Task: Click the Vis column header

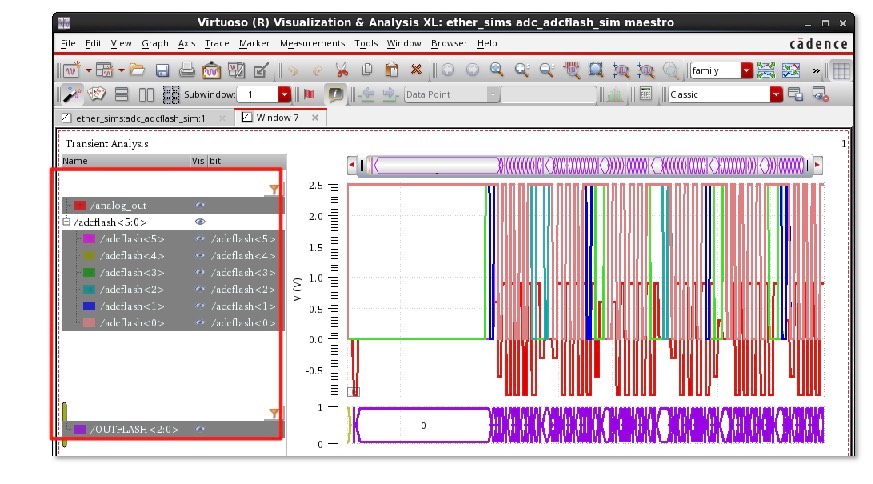Action: click(198, 161)
